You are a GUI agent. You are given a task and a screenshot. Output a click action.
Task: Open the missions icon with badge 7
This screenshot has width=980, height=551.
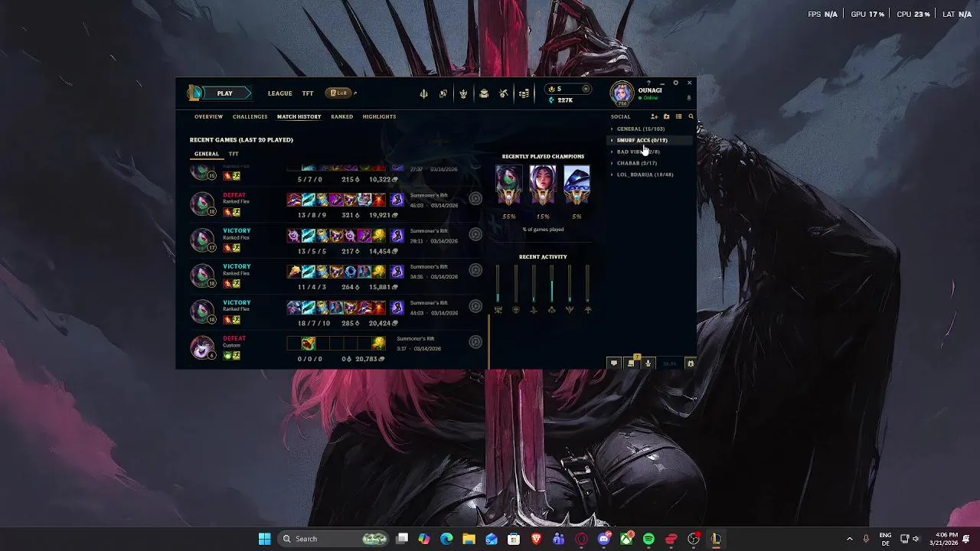point(631,364)
